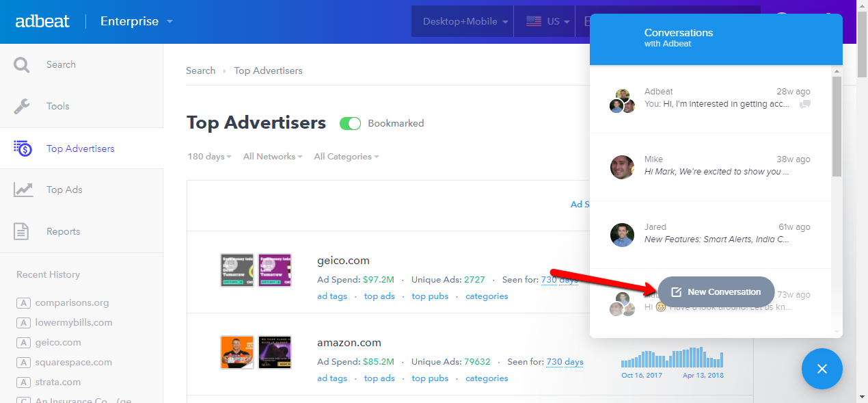Toggle the Bookmarked switch
Screen dimensions: 868x403
351,124
